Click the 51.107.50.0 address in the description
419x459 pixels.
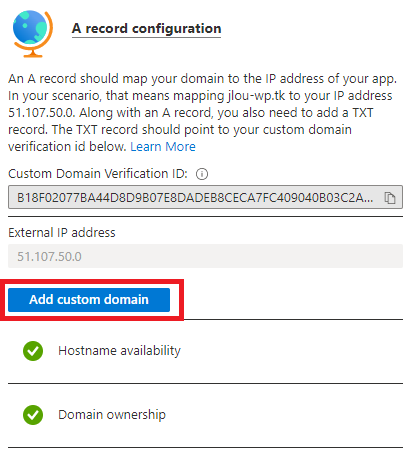click(42, 113)
